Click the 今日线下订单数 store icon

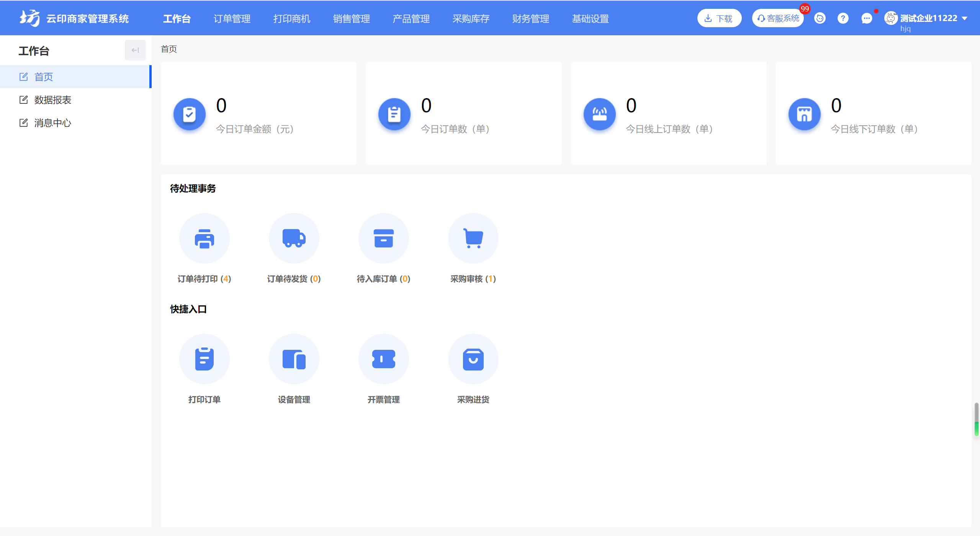(805, 114)
